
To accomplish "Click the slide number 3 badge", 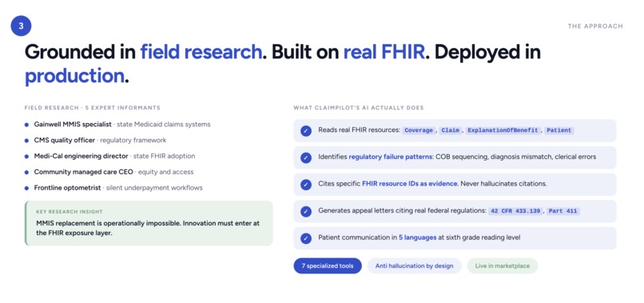I will tap(21, 26).
